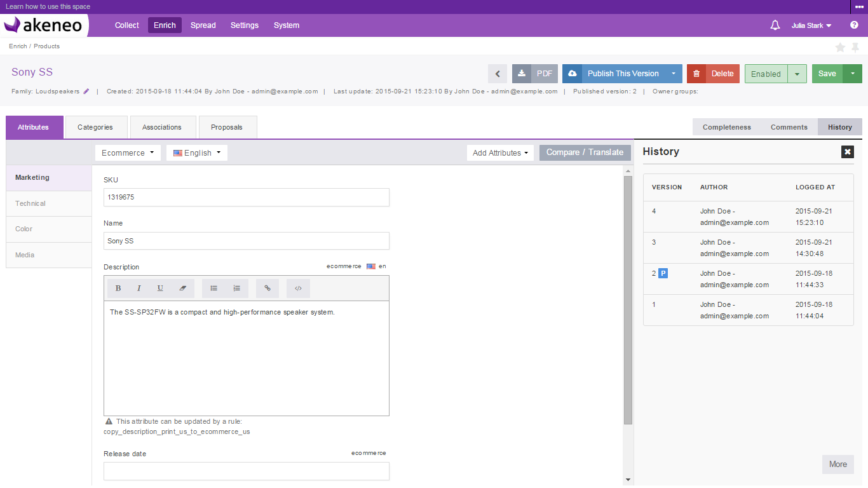
Task: Edit family with the pencil icon
Action: [86, 91]
